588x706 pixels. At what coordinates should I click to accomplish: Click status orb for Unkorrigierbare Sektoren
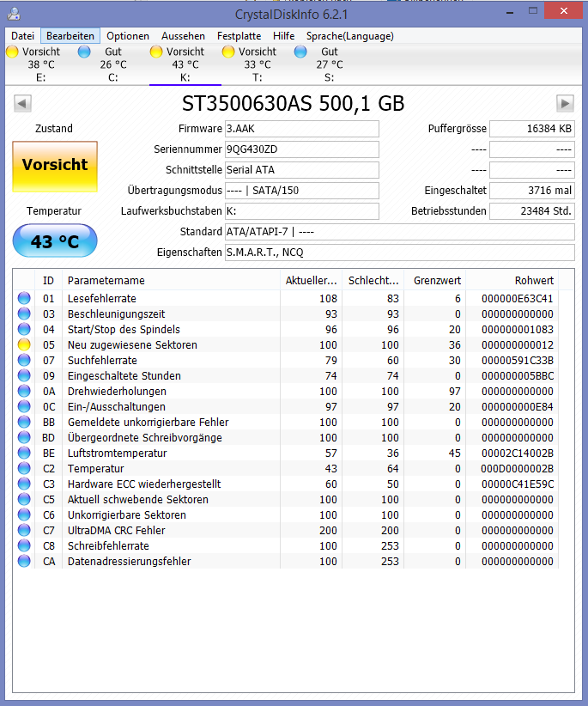[x=24, y=514]
